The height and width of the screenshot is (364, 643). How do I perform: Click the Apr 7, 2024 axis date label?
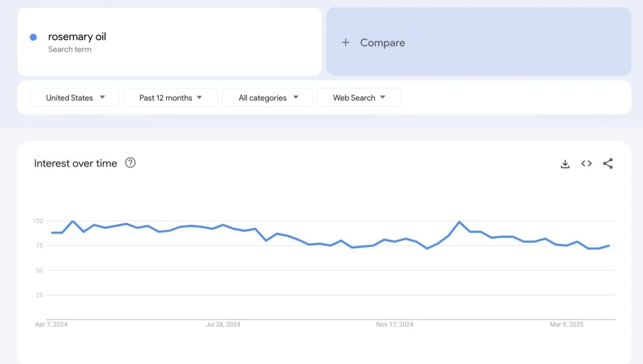[51, 325]
